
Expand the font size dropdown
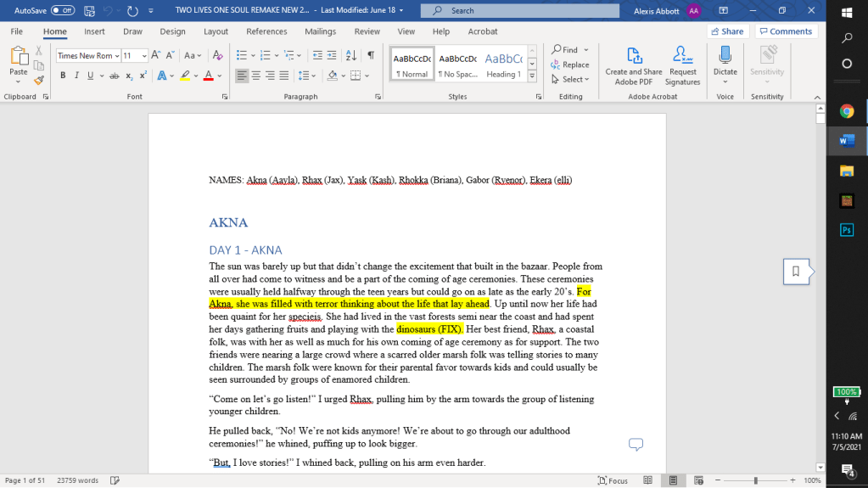coord(144,56)
